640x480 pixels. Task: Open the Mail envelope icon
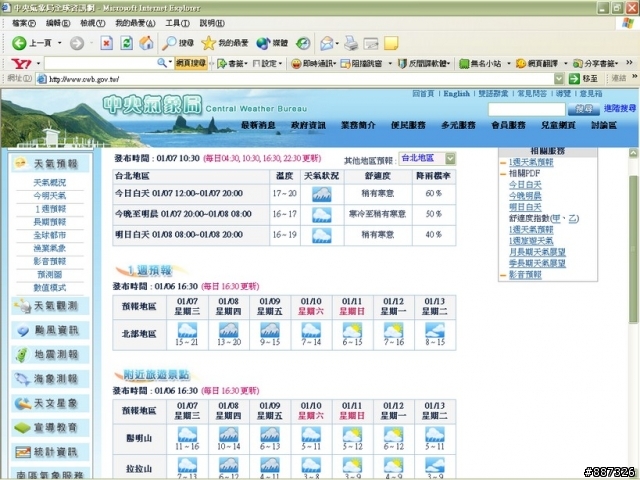[327, 43]
